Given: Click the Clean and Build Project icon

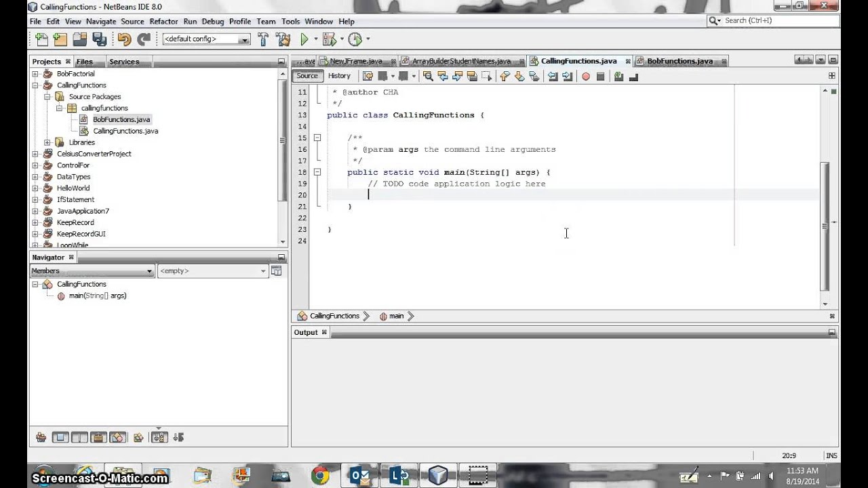Looking at the screenshot, I should [283, 39].
